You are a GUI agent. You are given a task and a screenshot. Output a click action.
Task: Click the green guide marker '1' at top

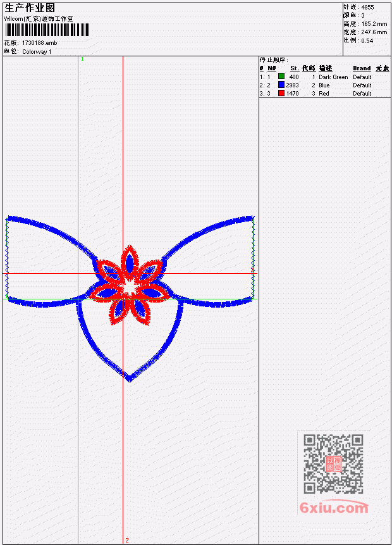click(x=82, y=59)
